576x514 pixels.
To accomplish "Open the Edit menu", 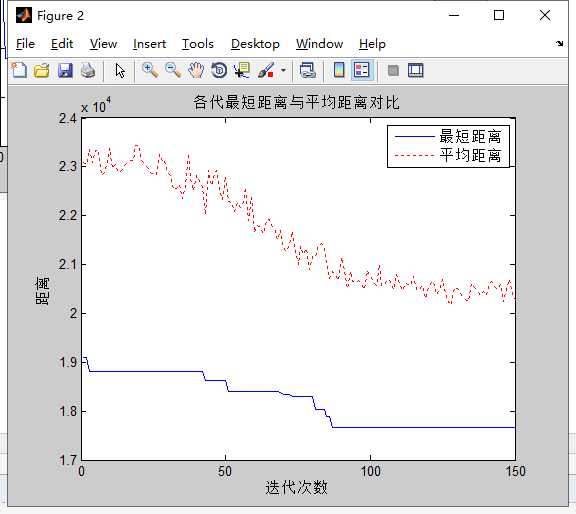I will 62,44.
